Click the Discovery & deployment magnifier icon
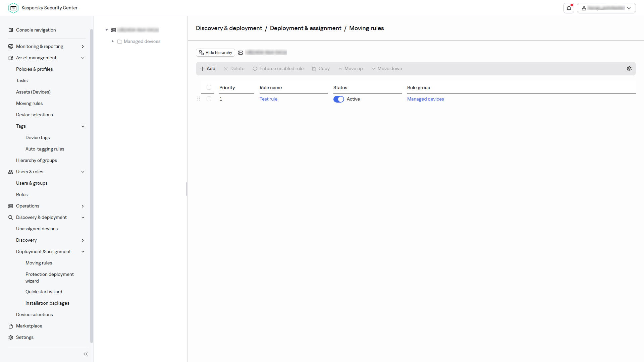644x362 pixels. (11, 218)
